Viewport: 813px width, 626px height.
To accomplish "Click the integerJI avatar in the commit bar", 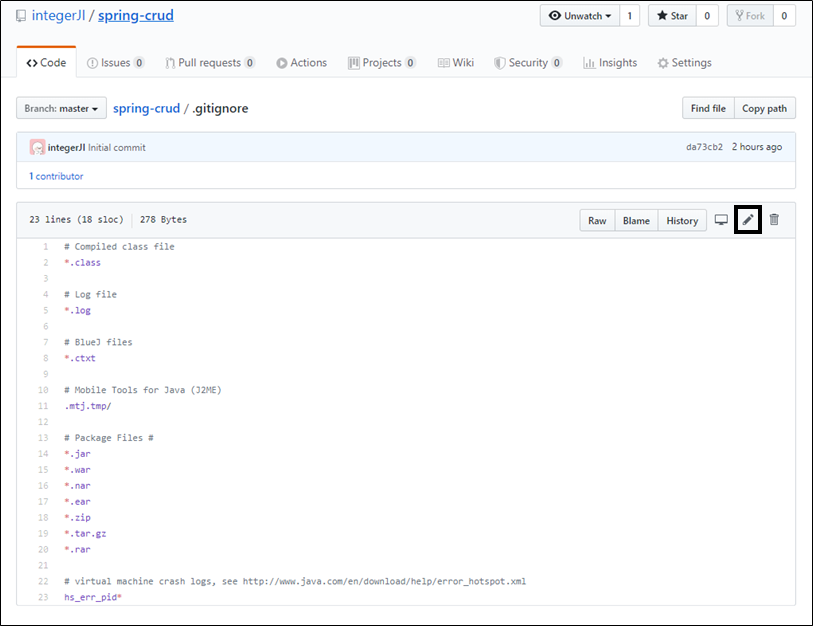I will 37,147.
